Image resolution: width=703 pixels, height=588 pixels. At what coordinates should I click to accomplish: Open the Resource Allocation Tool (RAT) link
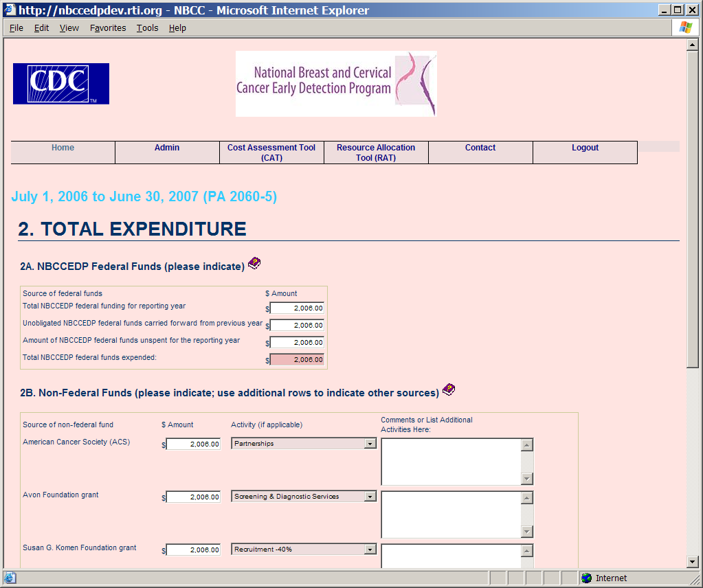point(376,152)
